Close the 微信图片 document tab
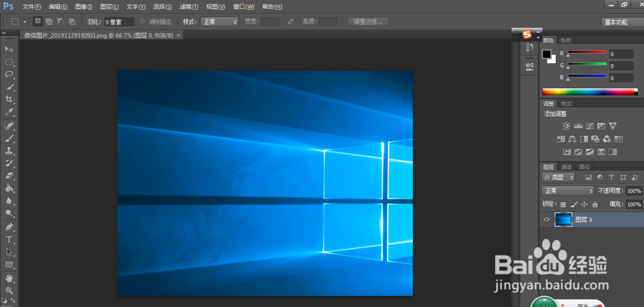 (178, 35)
